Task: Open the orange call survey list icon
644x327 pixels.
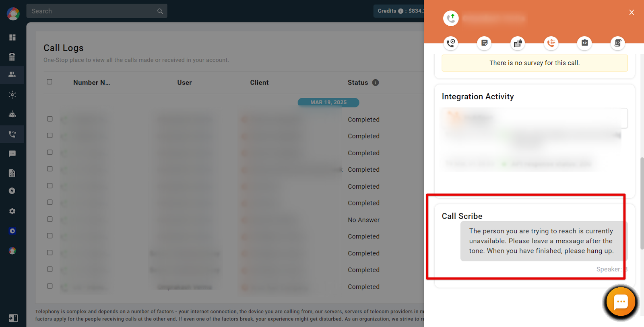Action: (x=551, y=43)
